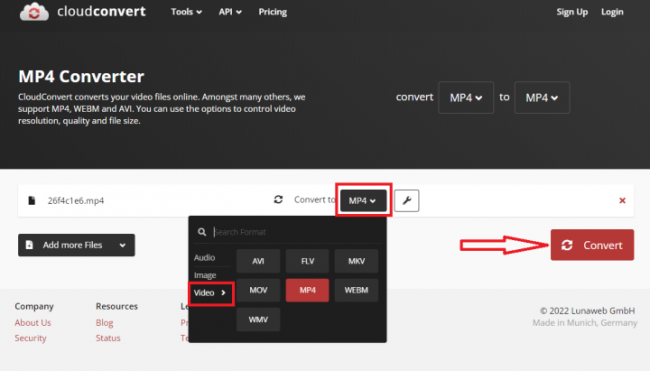The image size is (650, 371).
Task: Click the Resources footer heading
Action: [116, 306]
